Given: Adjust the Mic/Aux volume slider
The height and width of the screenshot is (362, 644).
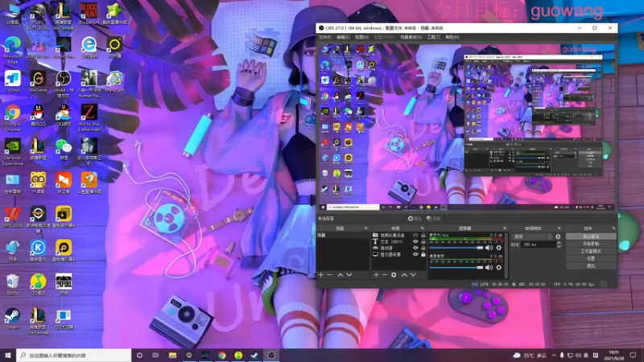Looking at the screenshot, I should click(x=456, y=248).
